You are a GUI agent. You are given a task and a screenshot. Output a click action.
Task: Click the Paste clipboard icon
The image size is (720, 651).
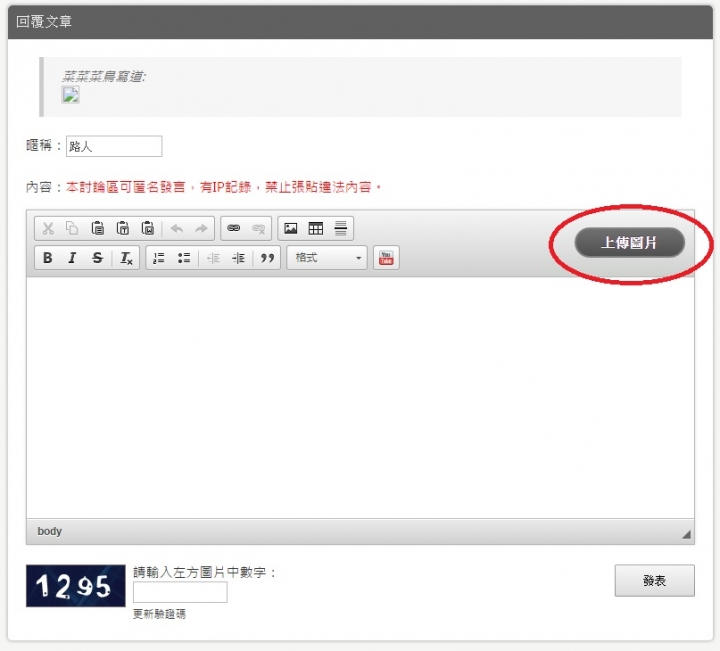click(x=97, y=228)
